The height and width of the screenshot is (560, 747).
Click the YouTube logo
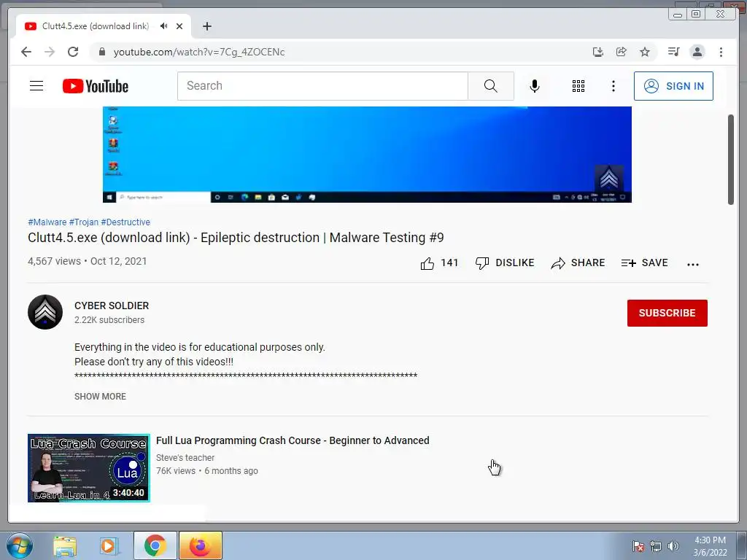tap(96, 86)
